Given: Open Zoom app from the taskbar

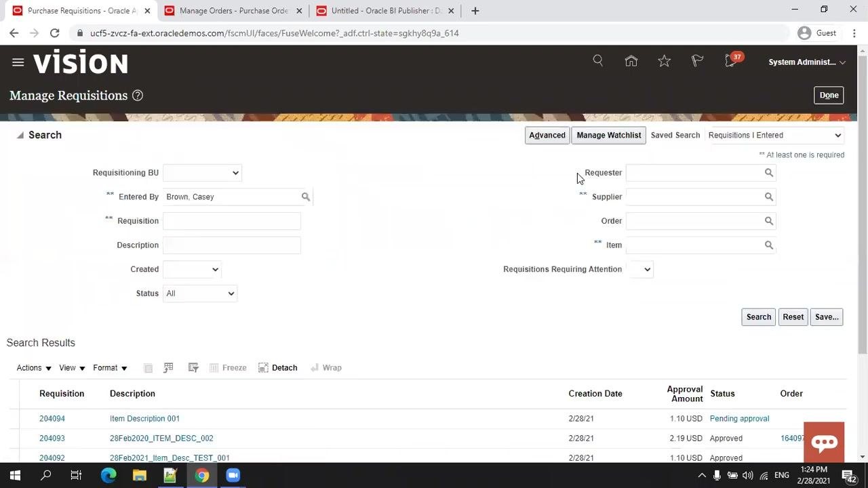Looking at the screenshot, I should (x=233, y=475).
